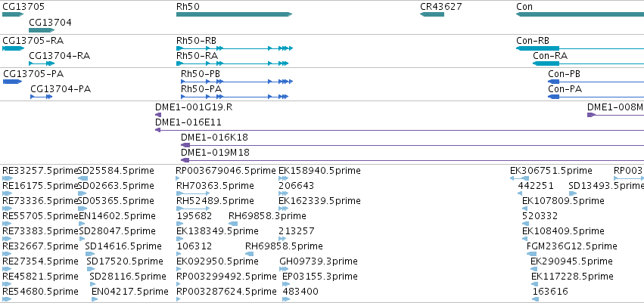
Task: Select the FGM236G12.5prime EST label
Action: [x=571, y=246]
